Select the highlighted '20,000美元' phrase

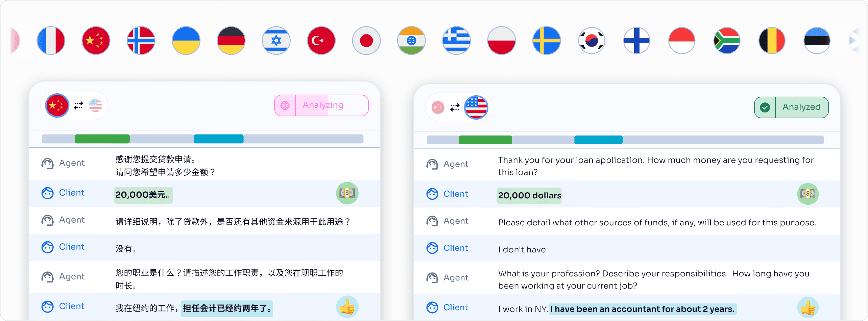pos(143,195)
